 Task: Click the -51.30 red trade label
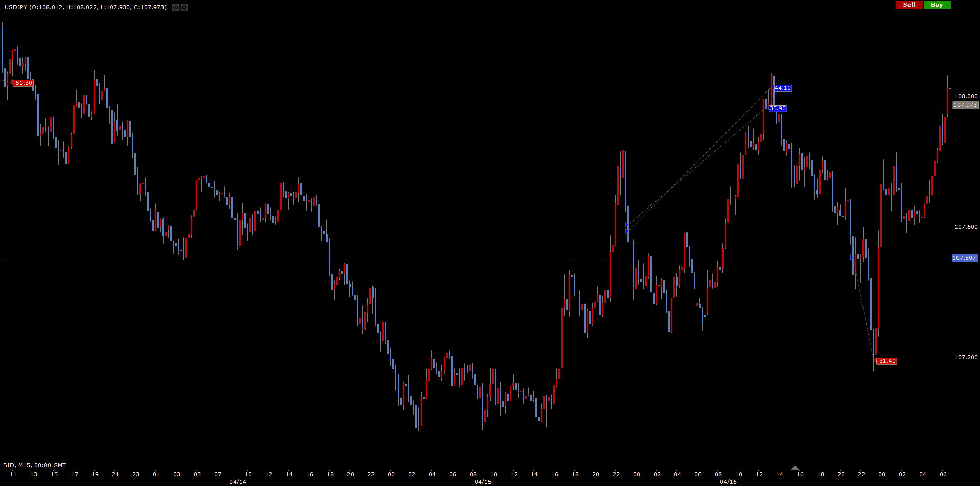tap(23, 83)
